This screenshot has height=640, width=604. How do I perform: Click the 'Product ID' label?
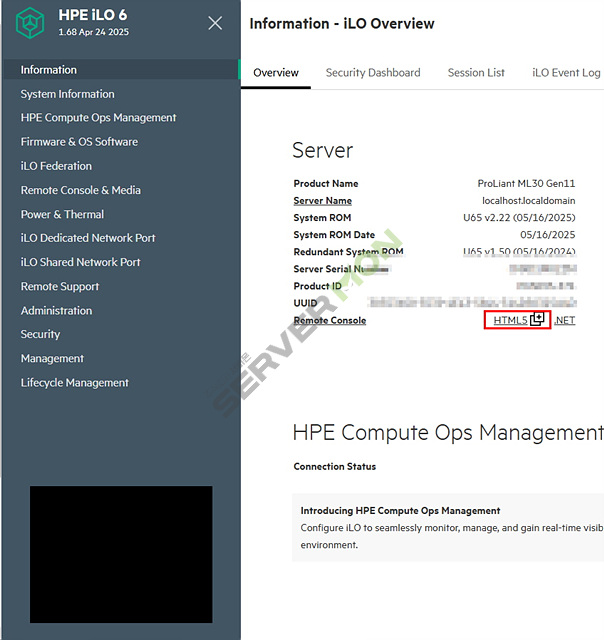[x=317, y=286]
